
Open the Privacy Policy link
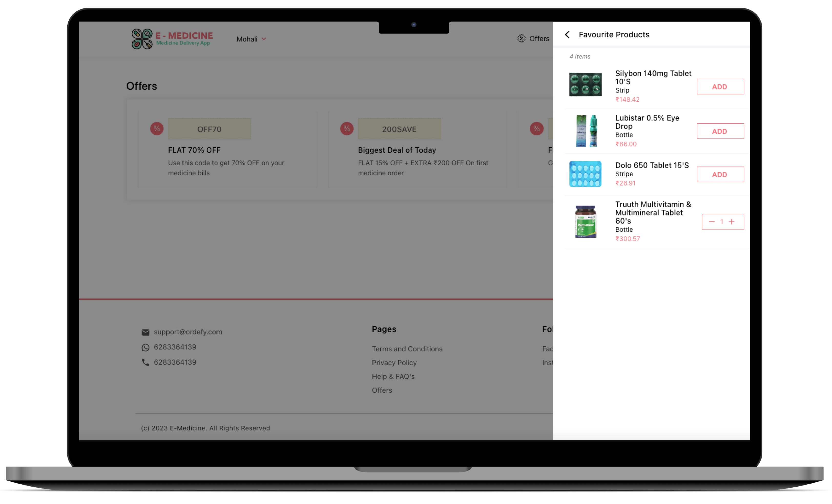(394, 363)
